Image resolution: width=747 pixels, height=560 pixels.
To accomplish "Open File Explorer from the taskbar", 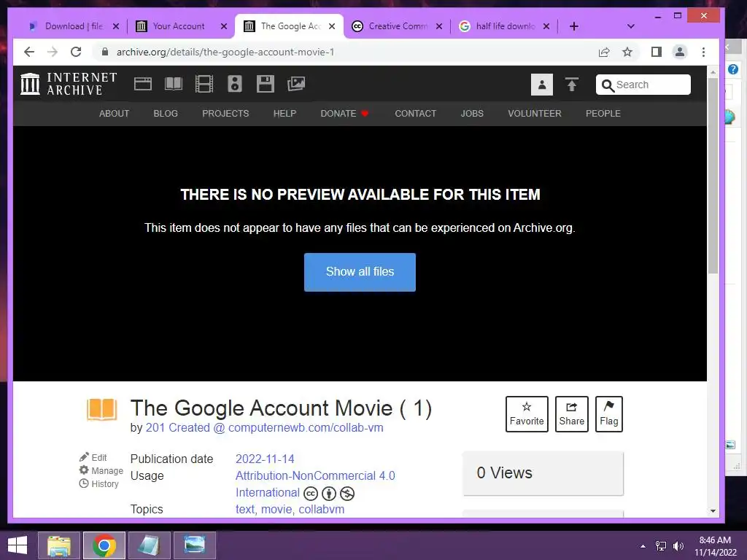I will coord(59,545).
